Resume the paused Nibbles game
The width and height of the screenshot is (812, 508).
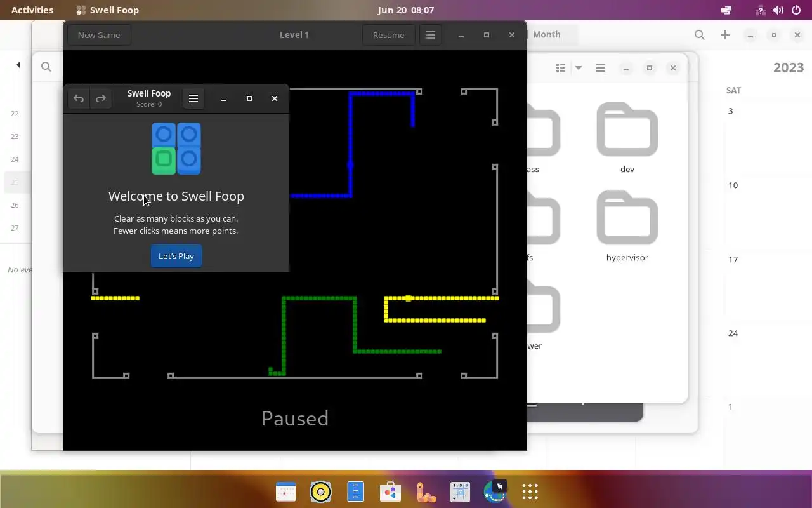pyautogui.click(x=388, y=35)
